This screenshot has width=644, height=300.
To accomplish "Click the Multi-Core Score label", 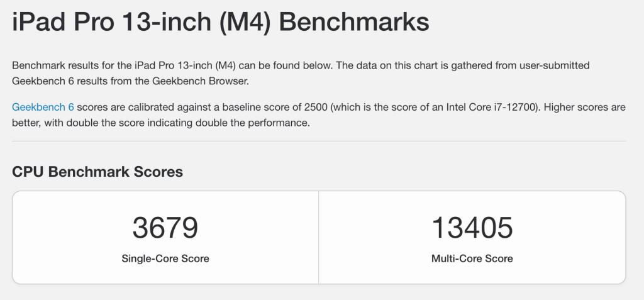I will coord(472,258).
